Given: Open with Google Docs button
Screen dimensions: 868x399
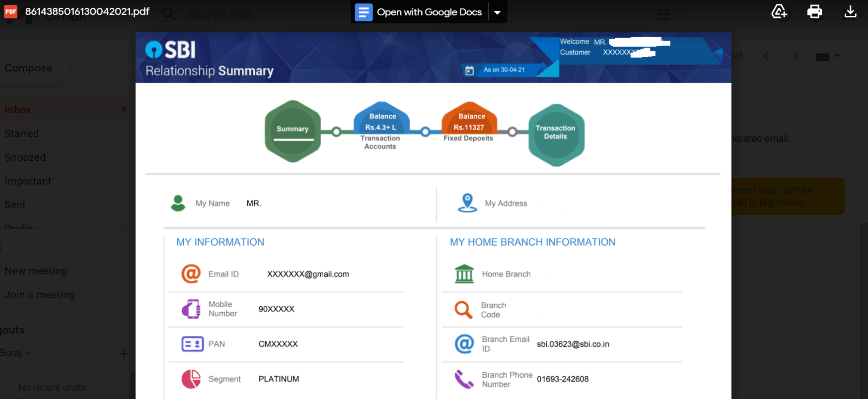Looking at the screenshot, I should [x=420, y=12].
